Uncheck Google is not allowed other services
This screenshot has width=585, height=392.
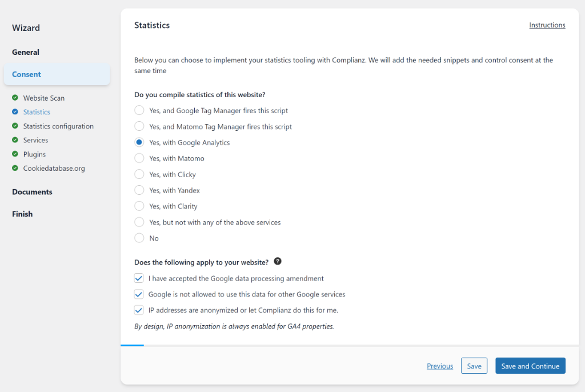(x=139, y=294)
